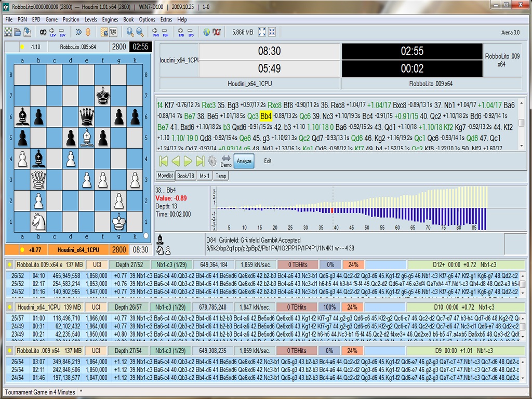The height and width of the screenshot is (399, 532).
Task: Open the Book menu
Action: coord(128,19)
